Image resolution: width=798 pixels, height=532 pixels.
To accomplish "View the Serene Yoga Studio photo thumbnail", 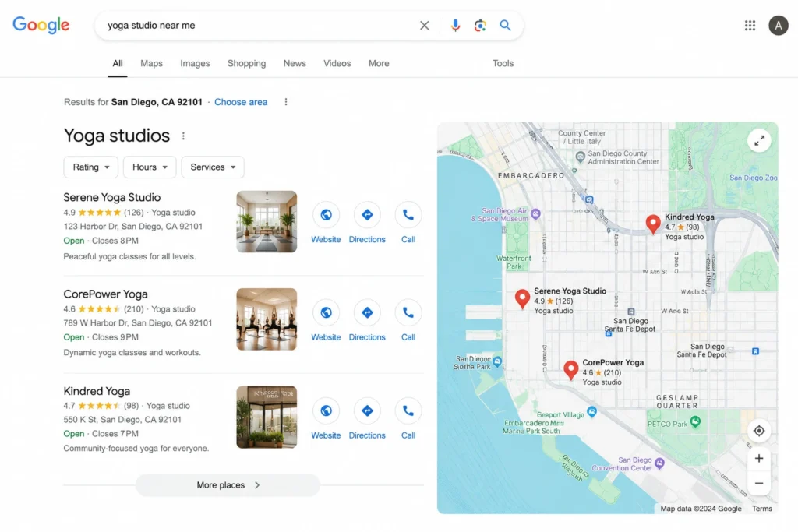I will pyautogui.click(x=267, y=222).
